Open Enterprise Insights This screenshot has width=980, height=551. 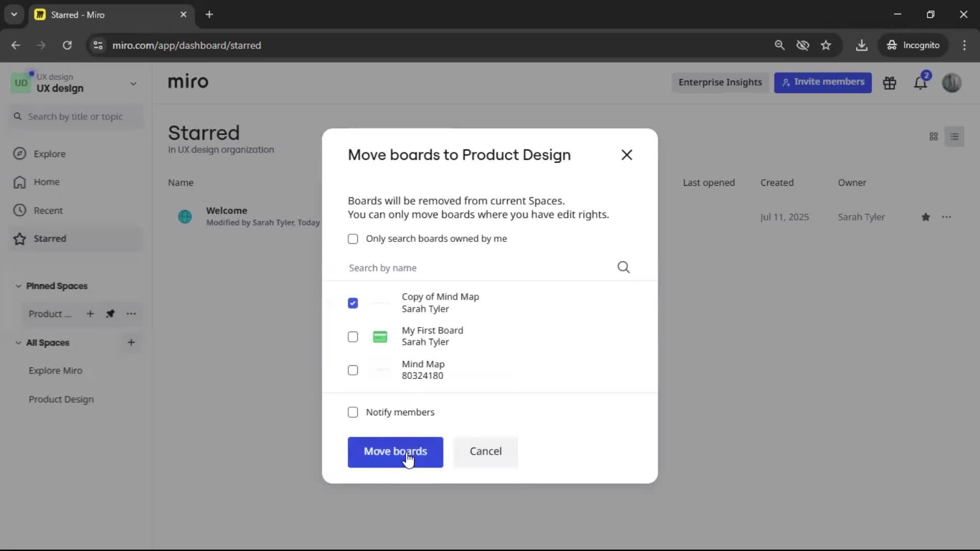click(720, 83)
